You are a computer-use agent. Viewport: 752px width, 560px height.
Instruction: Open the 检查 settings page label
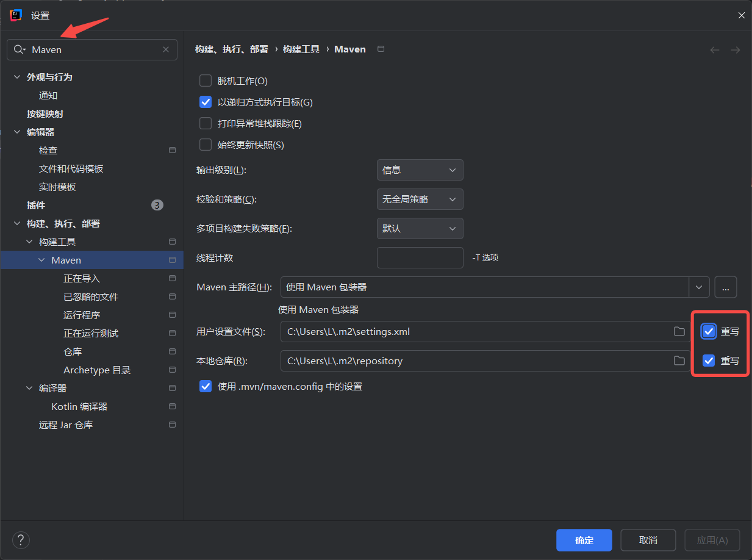click(x=48, y=150)
